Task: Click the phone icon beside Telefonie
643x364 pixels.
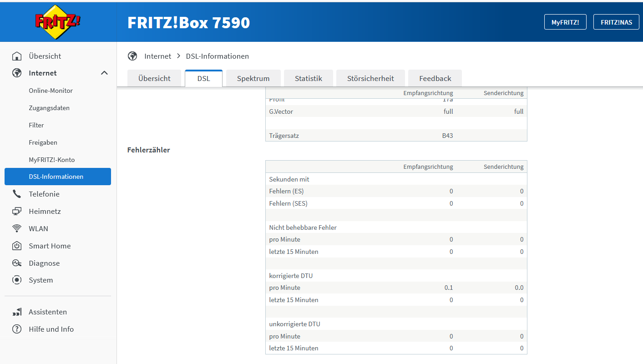Action: 17,194
